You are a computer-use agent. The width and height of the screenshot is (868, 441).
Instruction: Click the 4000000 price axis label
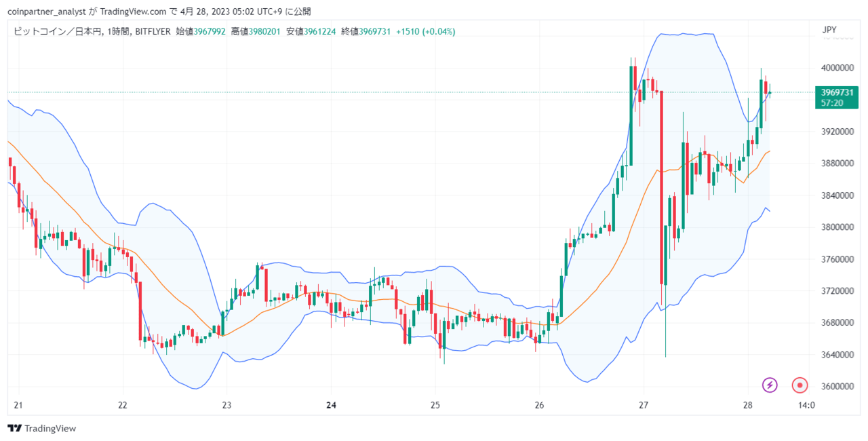click(837, 68)
